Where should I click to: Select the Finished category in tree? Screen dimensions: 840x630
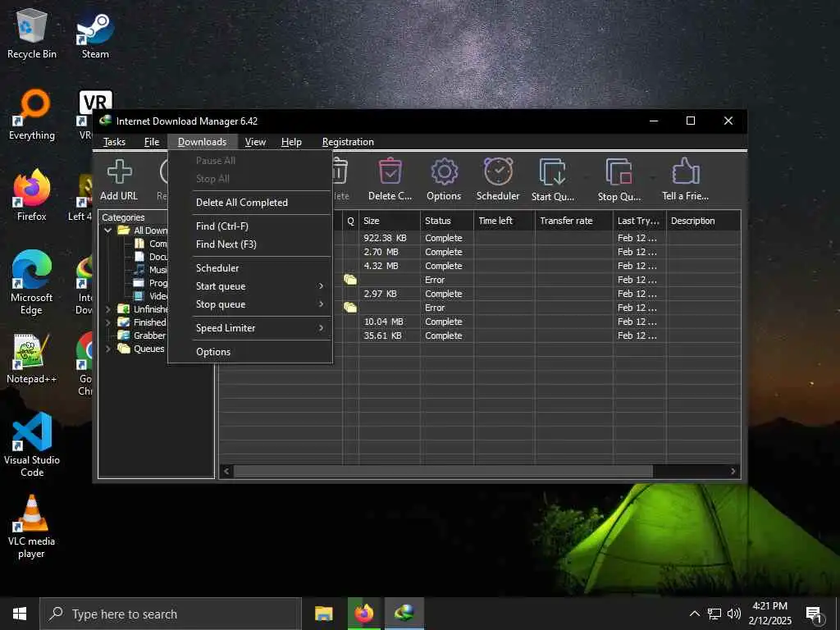(x=142, y=322)
